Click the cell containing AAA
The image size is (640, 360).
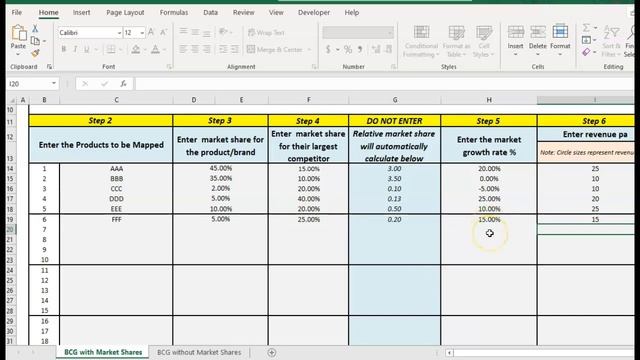(x=116, y=169)
